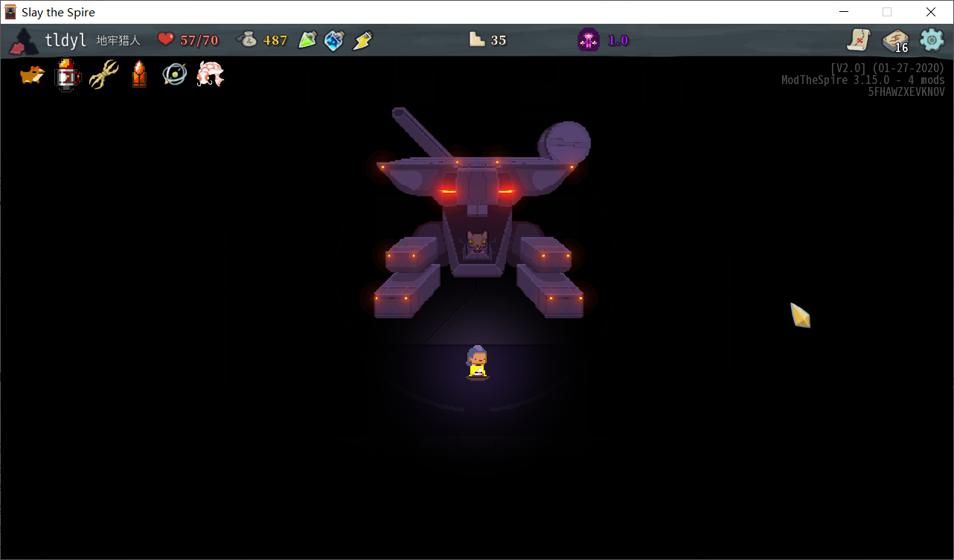Click the red heart health icon

tap(166, 39)
